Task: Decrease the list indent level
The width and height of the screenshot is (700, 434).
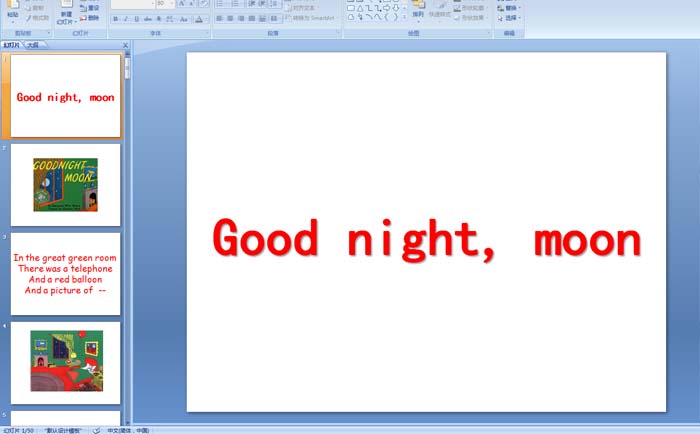Action: coord(251,4)
